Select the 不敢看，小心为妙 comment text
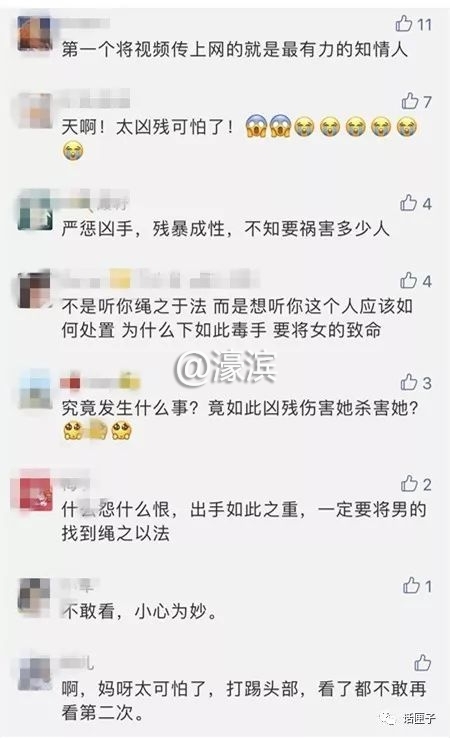The height and width of the screenshot is (738, 450). click(140, 611)
